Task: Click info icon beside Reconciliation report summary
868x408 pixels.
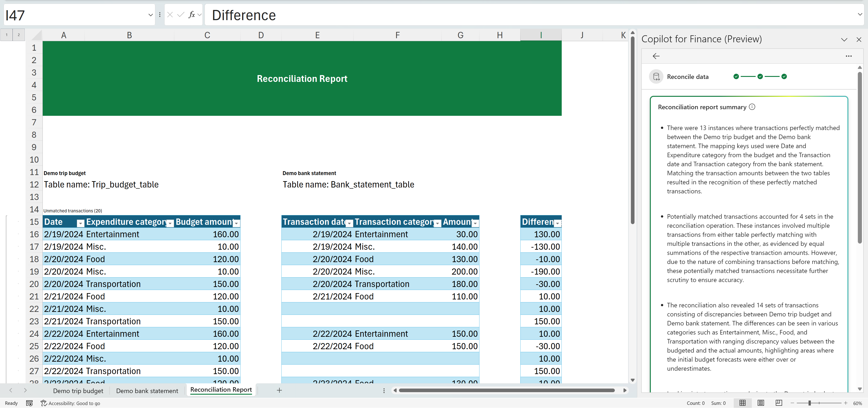Action: tap(752, 107)
